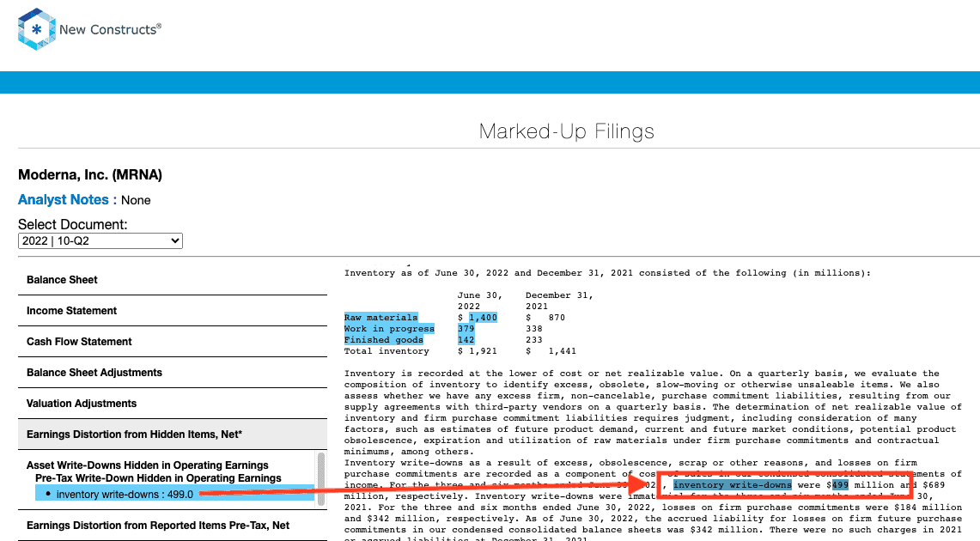Image resolution: width=980 pixels, height=541 pixels.
Task: Click the Total inventory row label
Action: click(387, 351)
